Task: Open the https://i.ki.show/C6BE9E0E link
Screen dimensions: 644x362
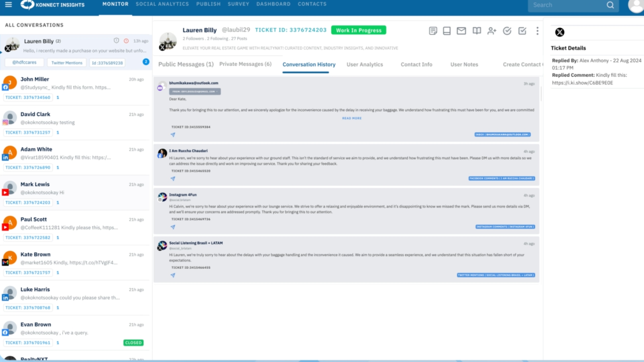Action: click(582, 83)
